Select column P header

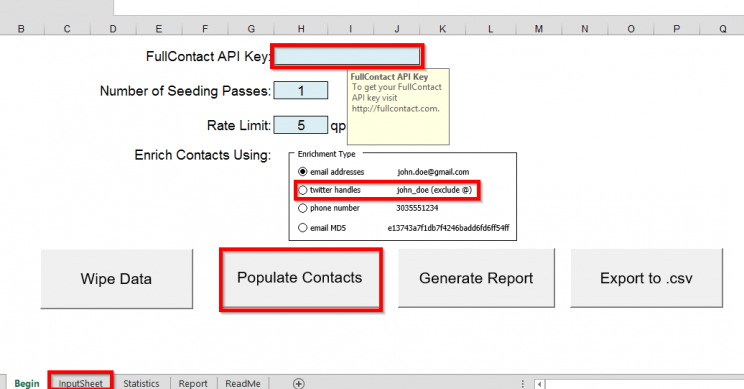point(677,29)
